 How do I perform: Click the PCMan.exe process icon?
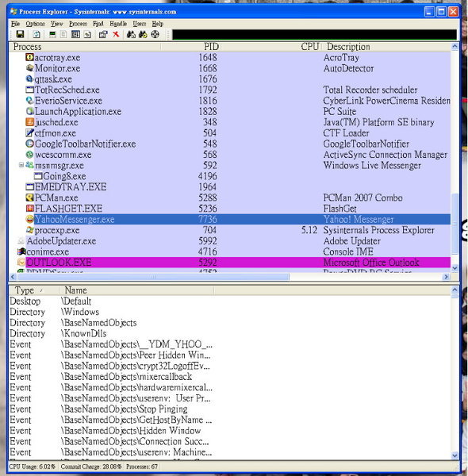pyautogui.click(x=29, y=198)
